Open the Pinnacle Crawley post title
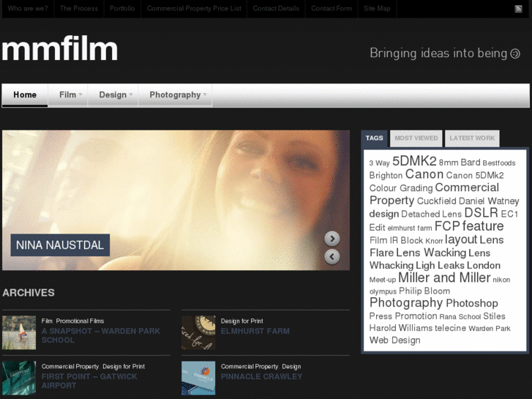 pyautogui.click(x=261, y=376)
